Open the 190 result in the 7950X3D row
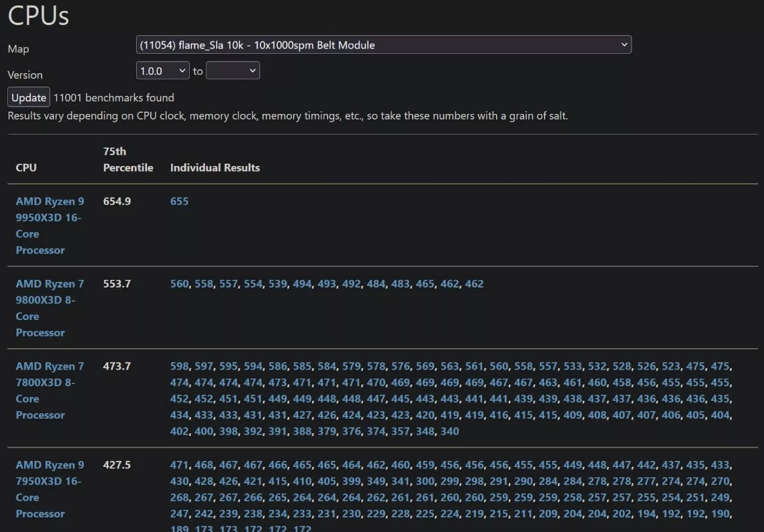 click(720, 514)
